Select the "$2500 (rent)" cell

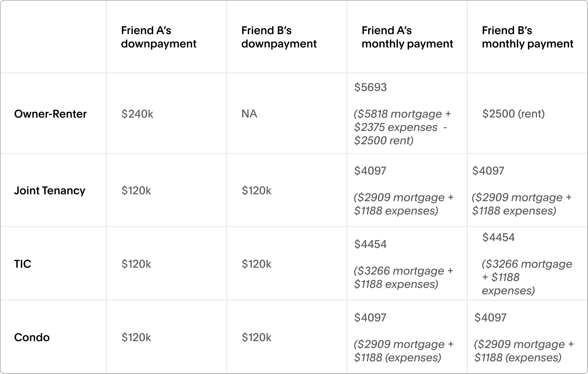(x=513, y=114)
